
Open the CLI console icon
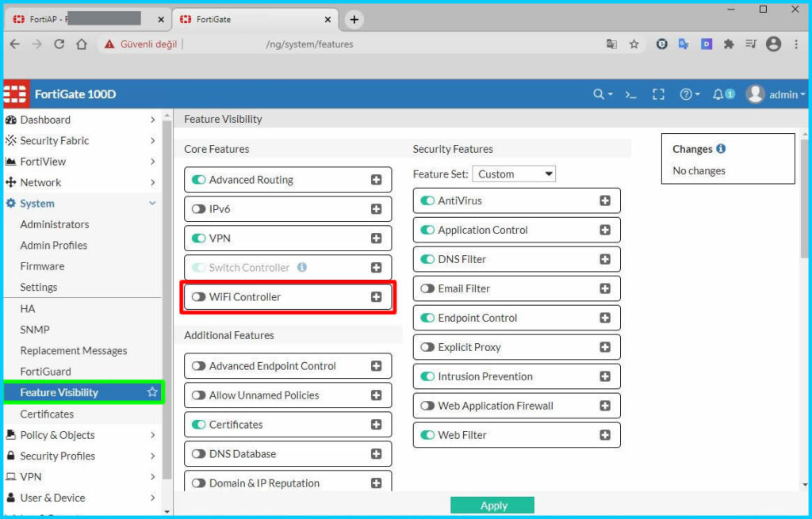(630, 94)
